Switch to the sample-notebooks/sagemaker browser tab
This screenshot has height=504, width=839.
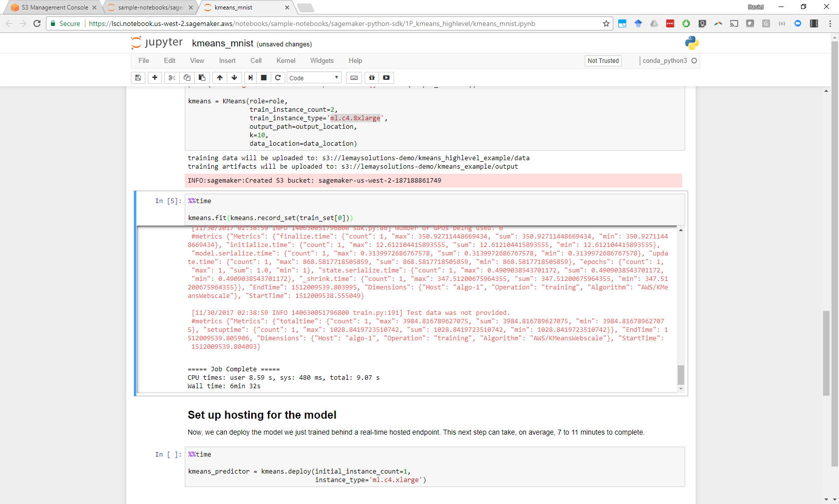[150, 7]
